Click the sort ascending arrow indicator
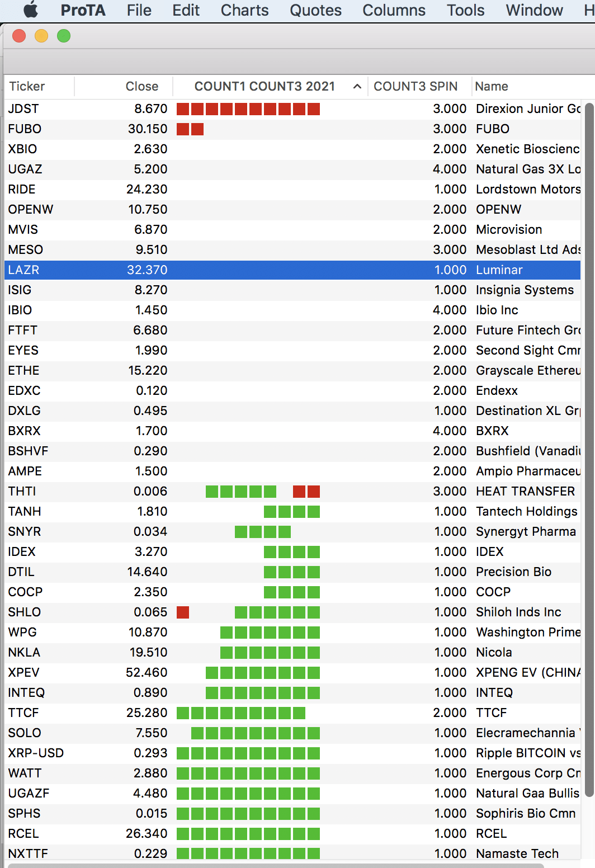 click(x=357, y=86)
